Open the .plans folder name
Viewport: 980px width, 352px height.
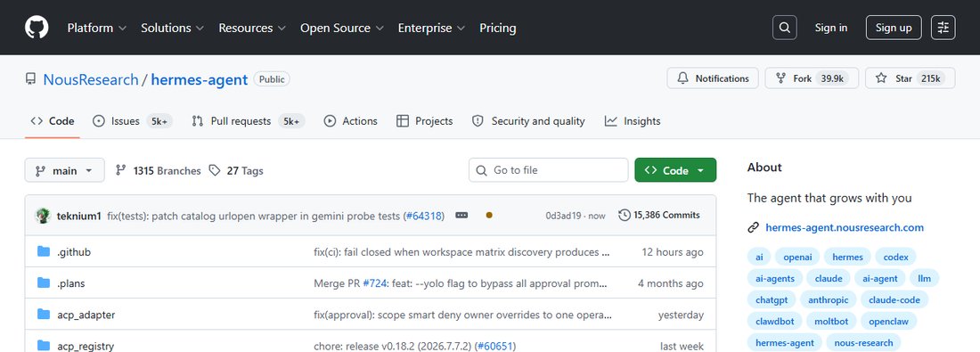click(70, 283)
